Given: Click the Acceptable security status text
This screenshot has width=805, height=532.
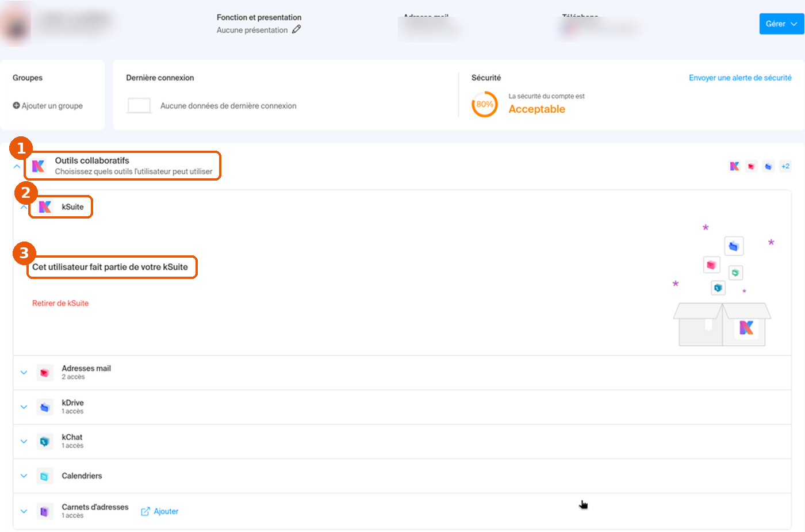Looking at the screenshot, I should pyautogui.click(x=536, y=109).
